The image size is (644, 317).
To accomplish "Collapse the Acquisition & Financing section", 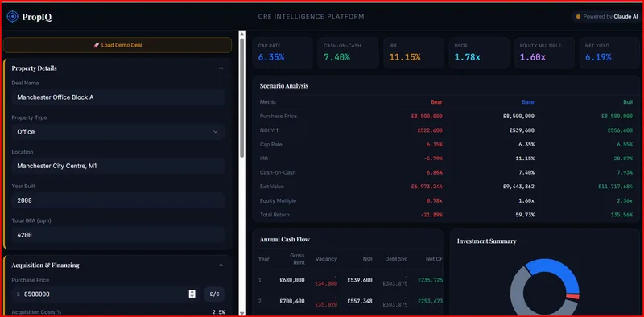I will click(221, 266).
